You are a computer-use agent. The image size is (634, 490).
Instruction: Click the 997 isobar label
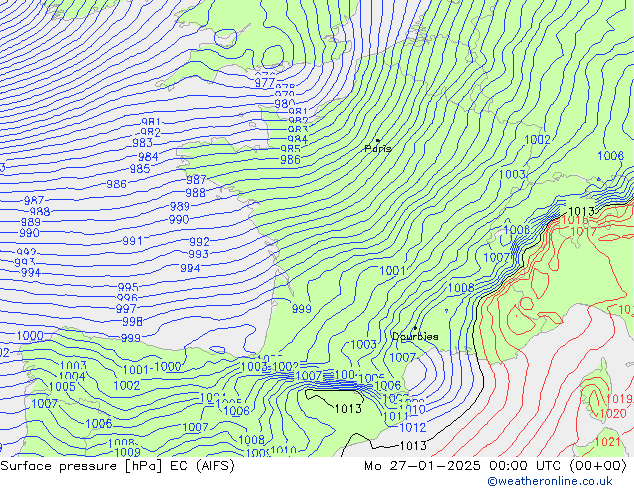(126, 309)
